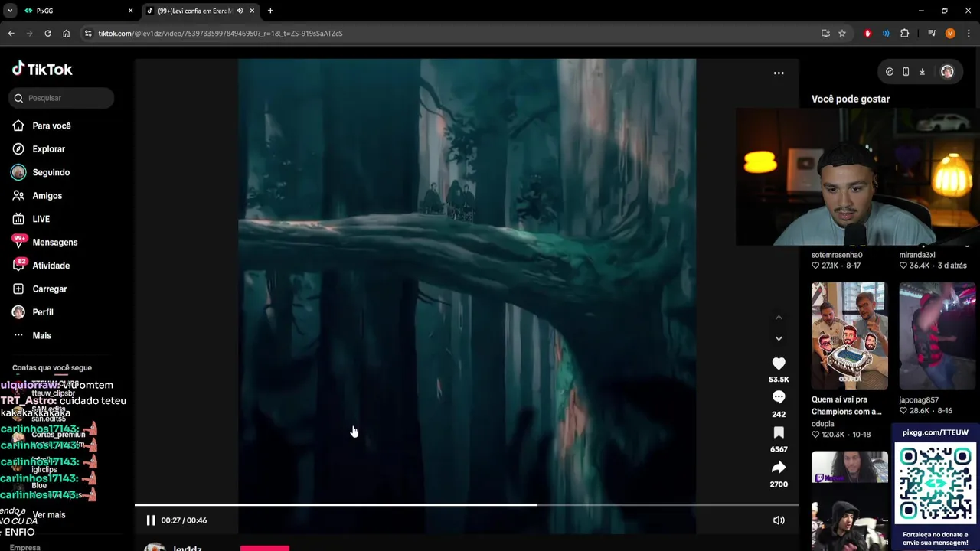This screenshot has width=980, height=551.
Task: Click the download desktop app icon
Action: click(922, 72)
